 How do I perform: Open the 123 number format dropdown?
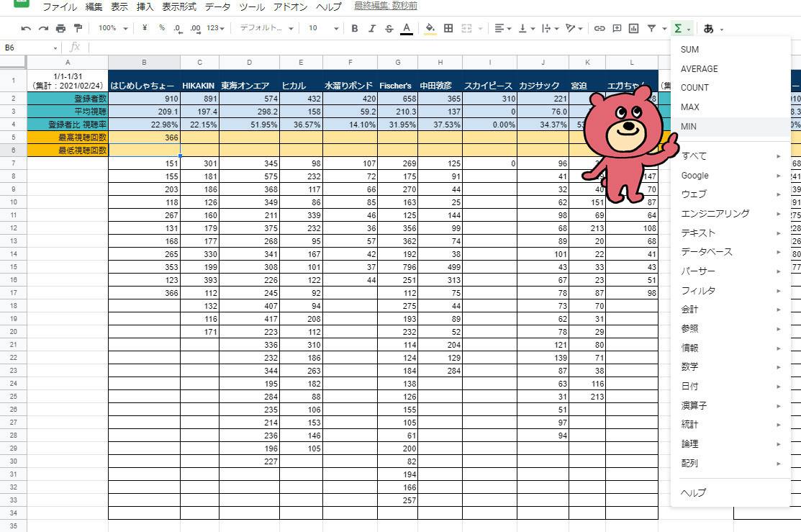click(x=215, y=28)
